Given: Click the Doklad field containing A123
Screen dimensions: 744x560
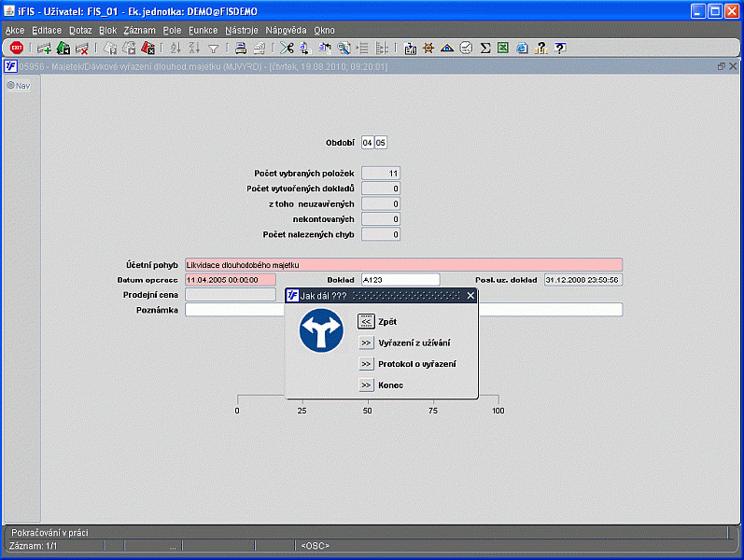Looking at the screenshot, I should (x=400, y=280).
